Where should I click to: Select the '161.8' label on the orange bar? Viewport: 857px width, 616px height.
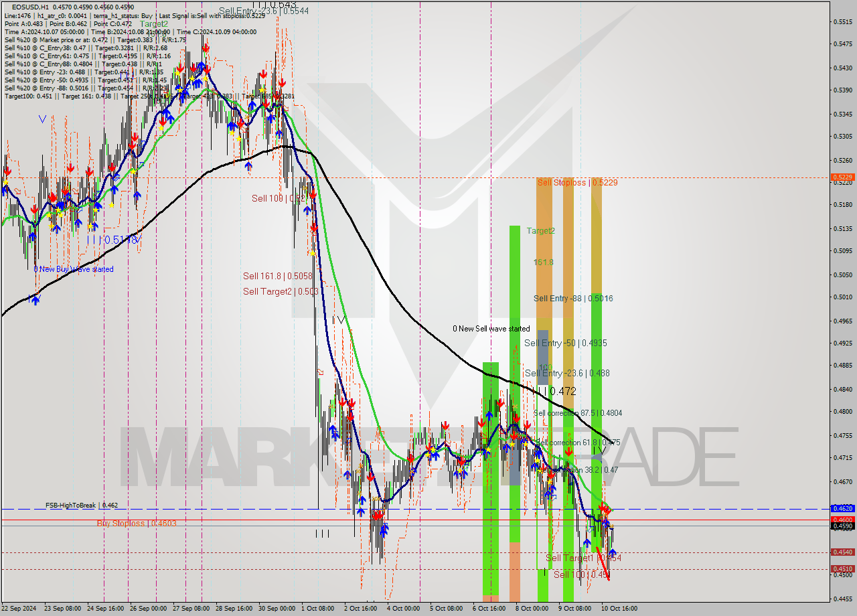click(544, 262)
